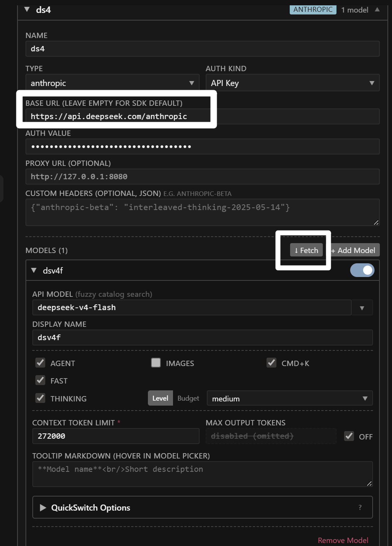Select the Level thinking mode tab
Viewport: 392px width, 546px height.
click(160, 398)
